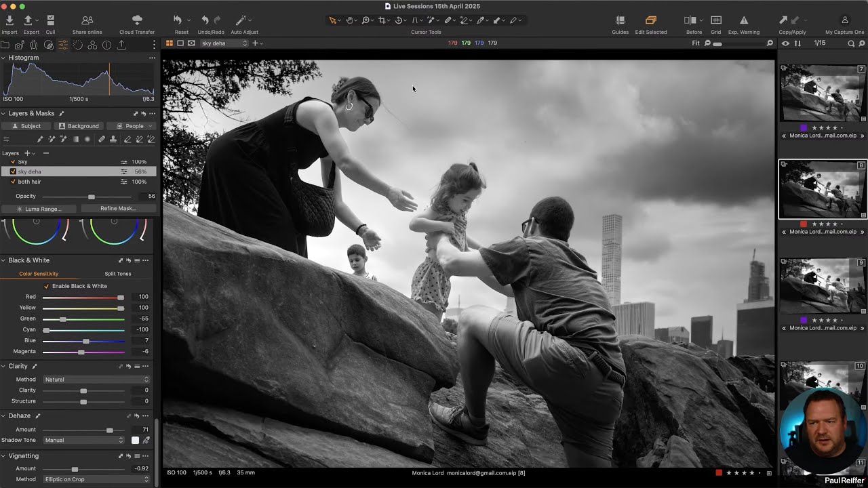This screenshot has height=488, width=868.
Task: Enable the Exposure Warning icon
Action: (744, 20)
